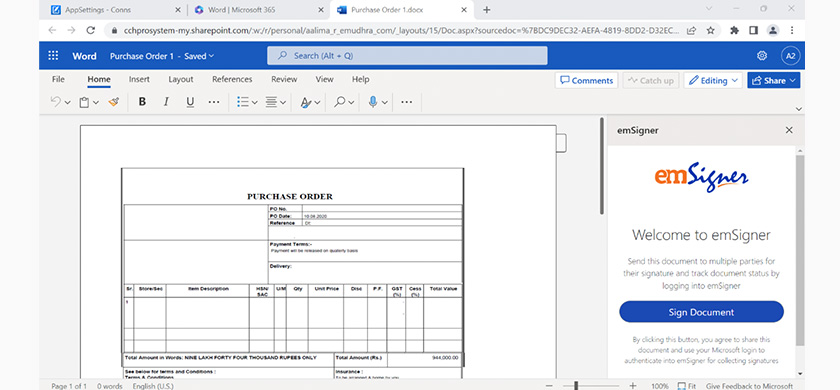Expand the Find dropdown arrow
Viewport: 840px width, 390px height.
[351, 102]
